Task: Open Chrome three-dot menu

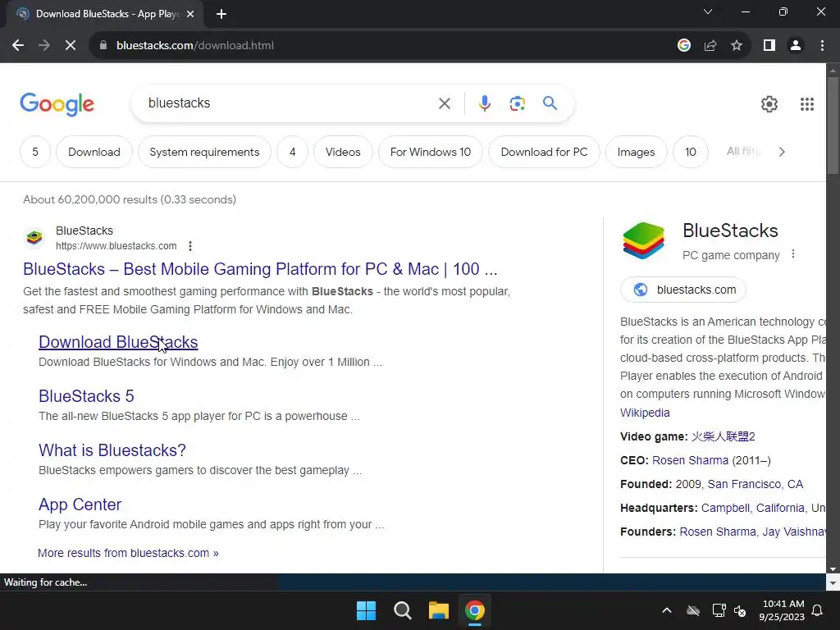Action: coord(822,46)
